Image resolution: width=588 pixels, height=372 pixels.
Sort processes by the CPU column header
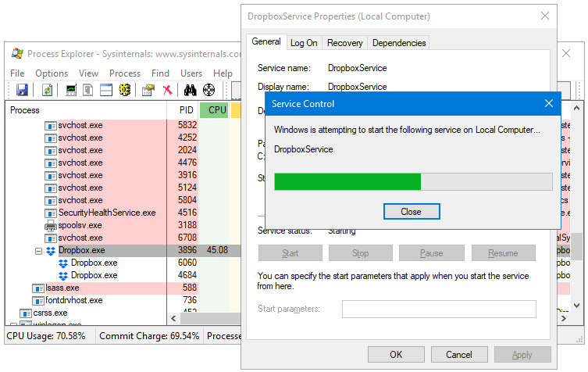[215, 110]
